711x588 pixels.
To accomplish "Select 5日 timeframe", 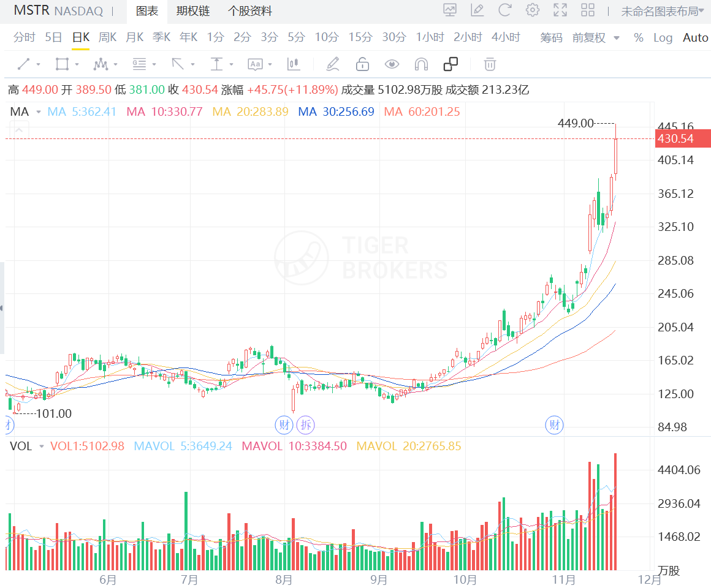I will pyautogui.click(x=53, y=37).
